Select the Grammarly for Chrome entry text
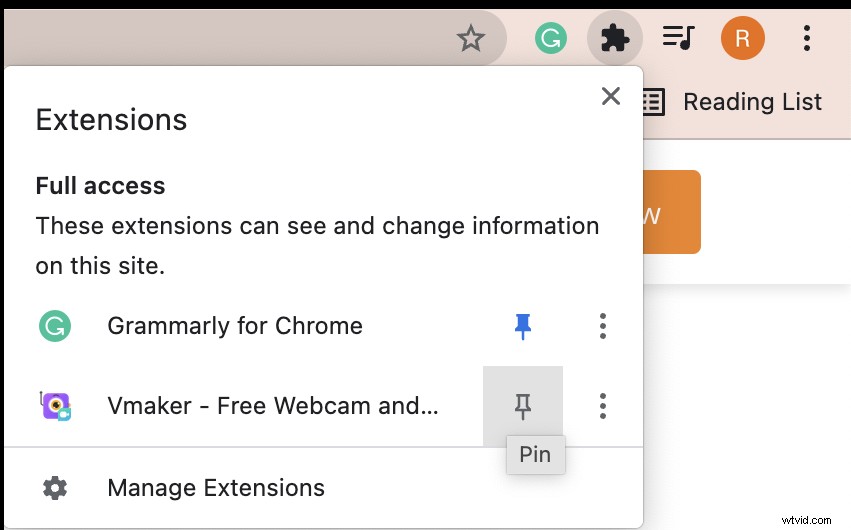This screenshot has height=530, width=851. click(235, 326)
